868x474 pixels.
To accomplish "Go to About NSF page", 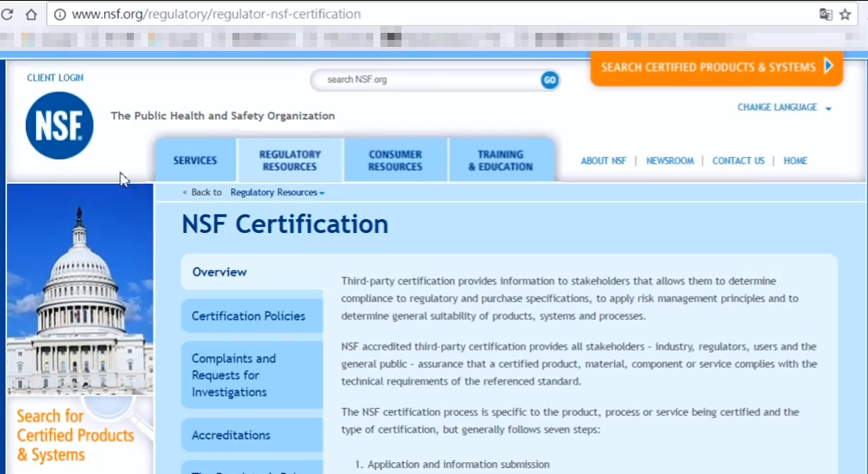I will pyautogui.click(x=603, y=161).
